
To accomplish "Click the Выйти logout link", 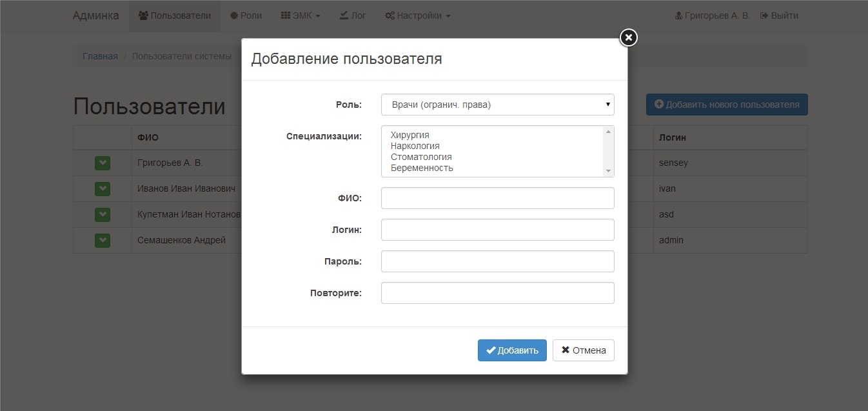I will (779, 15).
